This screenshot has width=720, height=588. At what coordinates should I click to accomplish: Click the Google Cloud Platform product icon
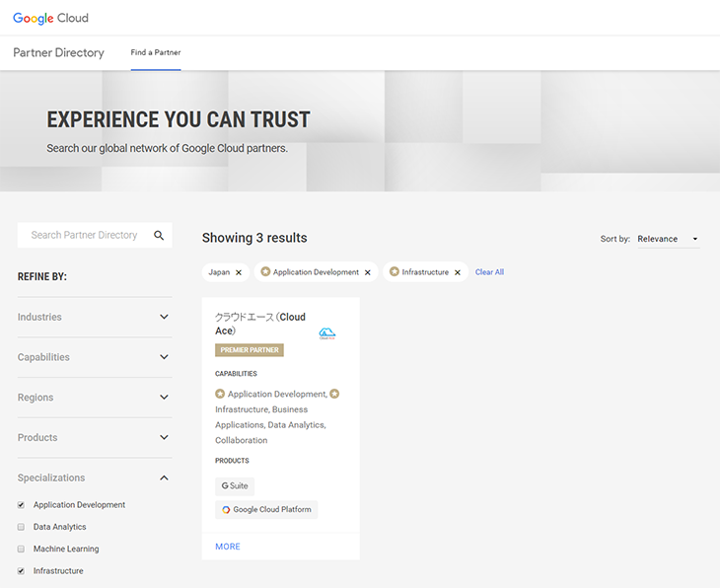[x=226, y=509]
